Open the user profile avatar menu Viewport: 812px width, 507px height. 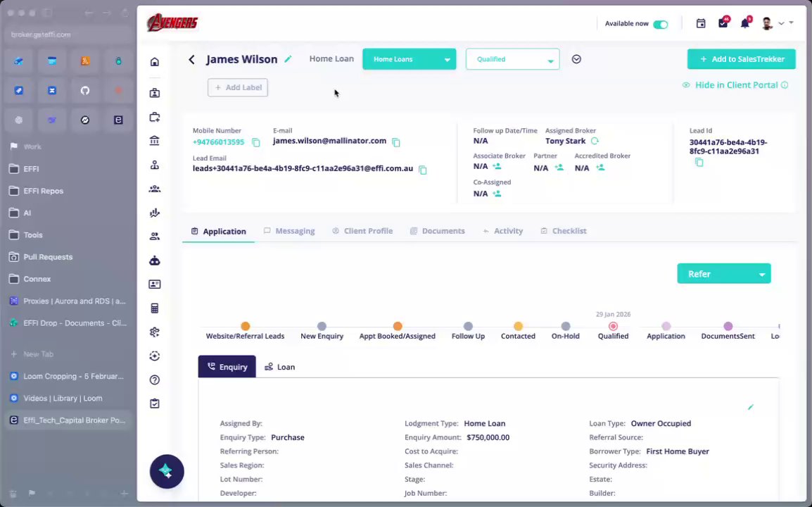tap(768, 23)
